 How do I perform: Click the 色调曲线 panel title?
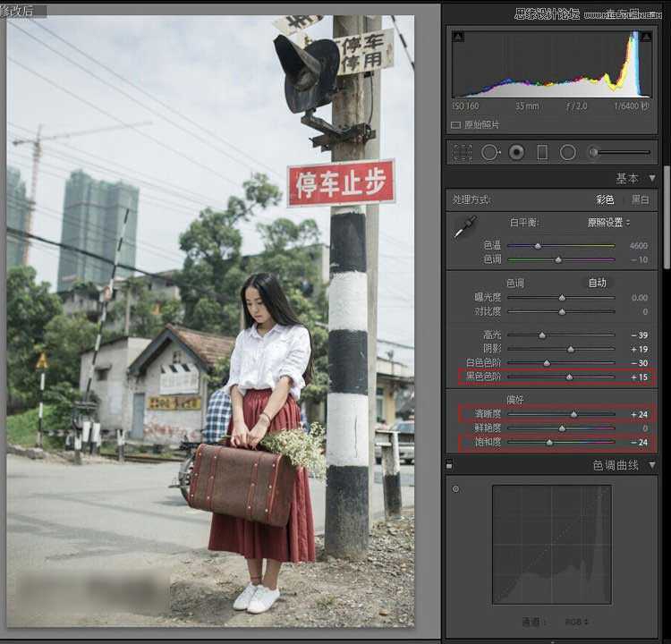point(616,465)
